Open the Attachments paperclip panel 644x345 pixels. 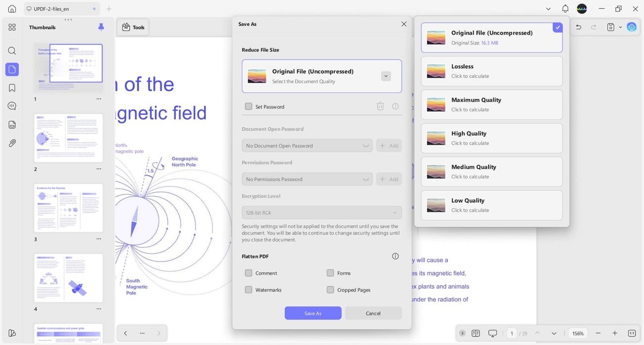pos(11,143)
